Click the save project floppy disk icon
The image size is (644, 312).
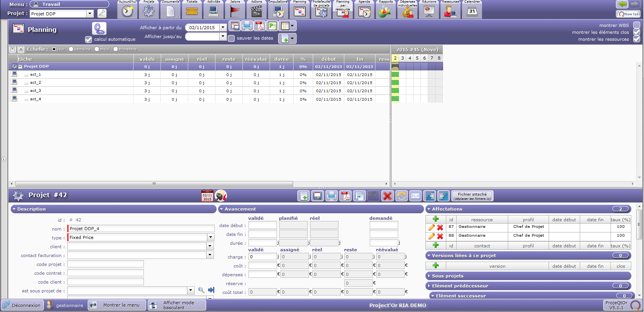click(x=317, y=196)
